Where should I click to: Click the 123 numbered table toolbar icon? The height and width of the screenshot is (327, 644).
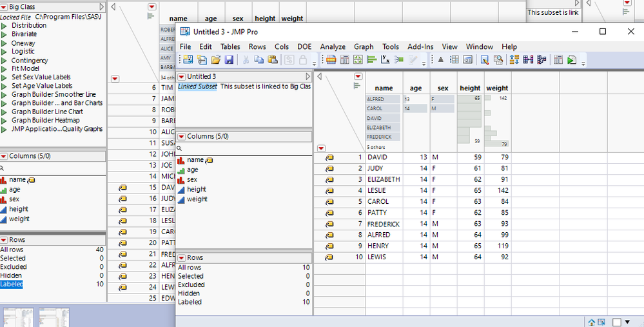[467, 60]
